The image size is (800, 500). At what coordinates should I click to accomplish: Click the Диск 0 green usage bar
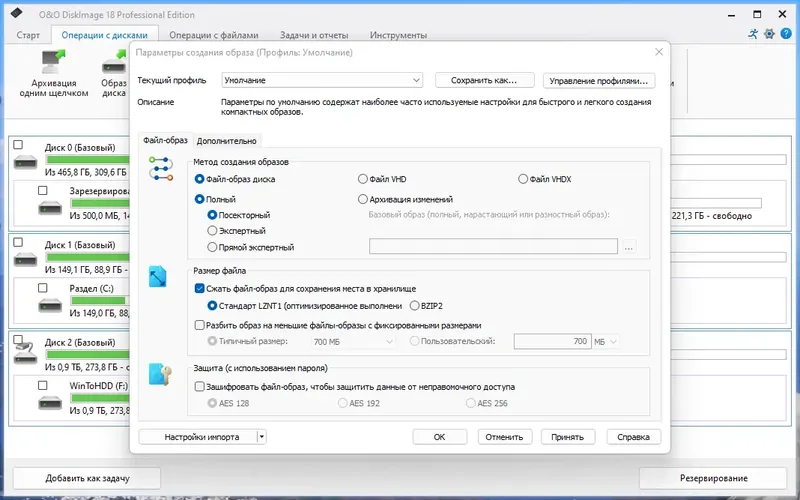pyautogui.click(x=87, y=160)
